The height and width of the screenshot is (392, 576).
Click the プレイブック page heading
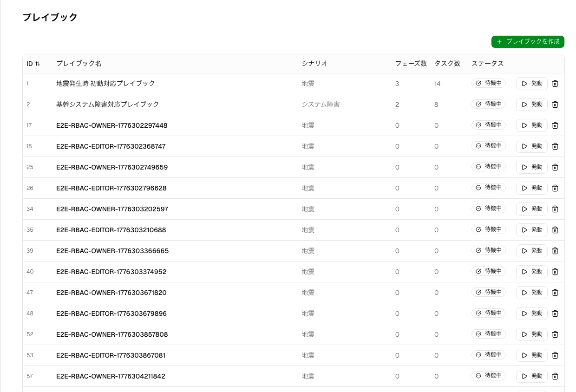click(50, 18)
